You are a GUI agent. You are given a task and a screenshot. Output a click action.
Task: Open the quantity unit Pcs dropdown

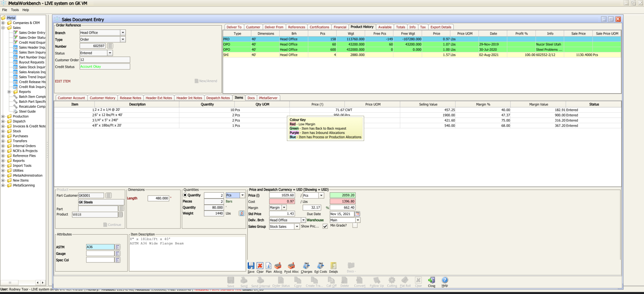point(242,195)
